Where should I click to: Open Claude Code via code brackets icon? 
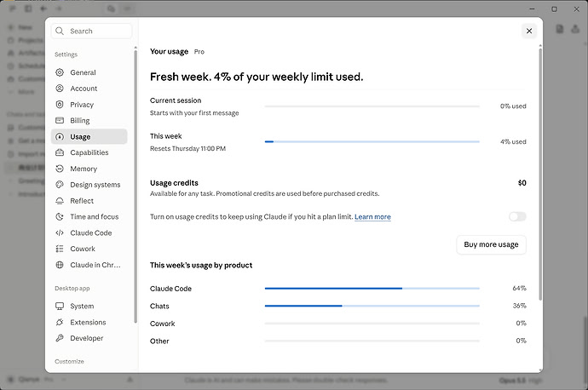pos(60,232)
